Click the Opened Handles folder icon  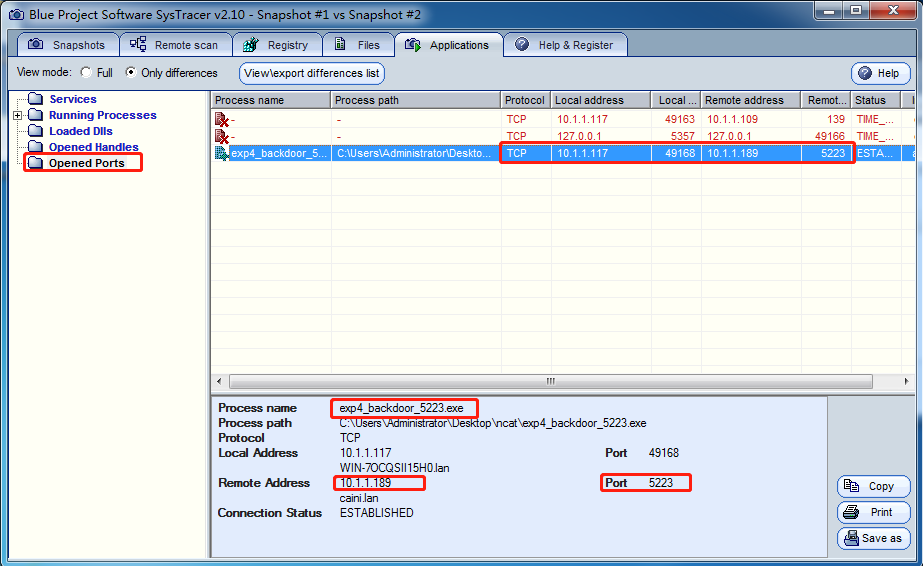[x=36, y=147]
